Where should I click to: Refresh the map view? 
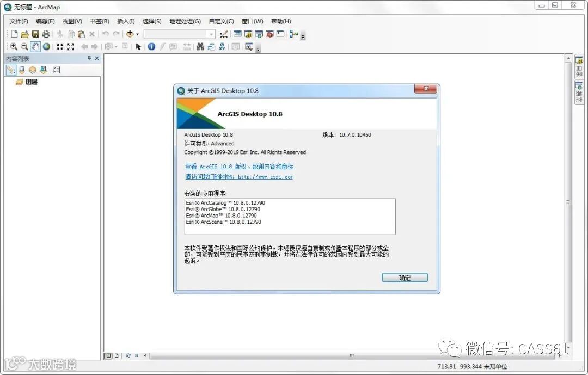128,355
